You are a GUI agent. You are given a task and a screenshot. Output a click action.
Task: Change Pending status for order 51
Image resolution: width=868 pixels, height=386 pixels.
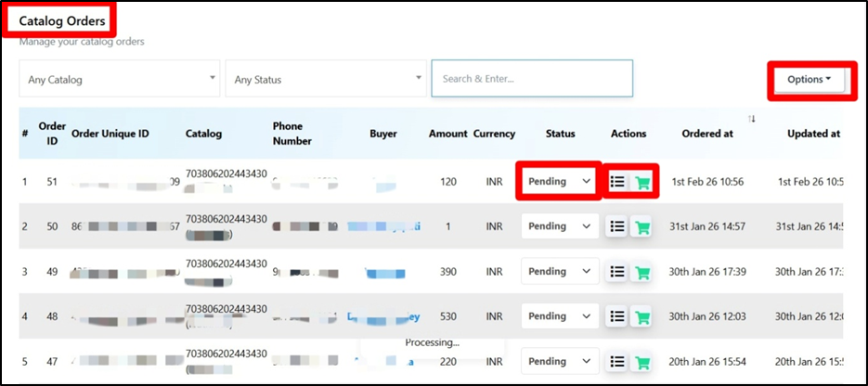tap(559, 182)
